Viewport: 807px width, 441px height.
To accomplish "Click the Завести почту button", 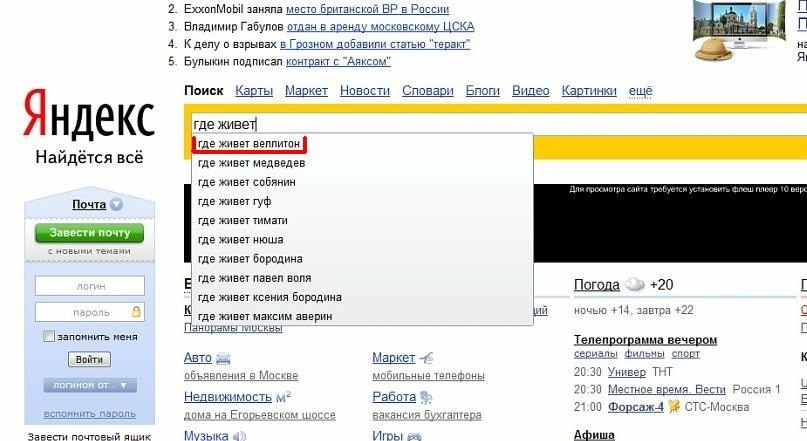I will pos(90,233).
